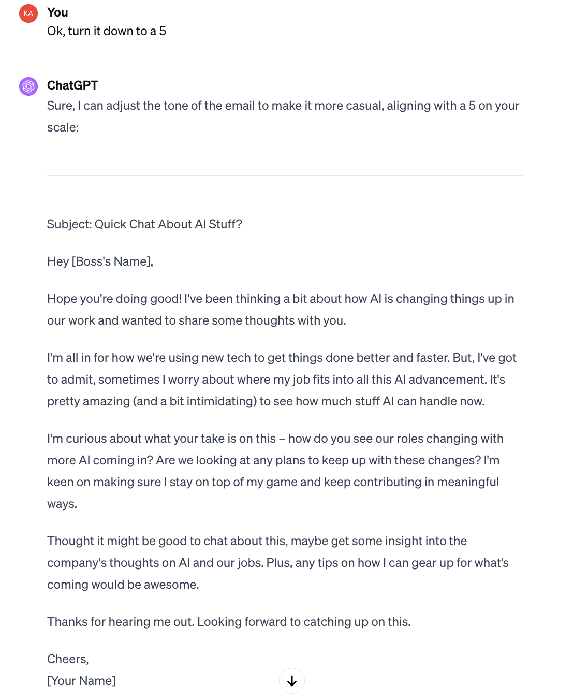Click the paragraph starting "I'm all in for"

coord(282,380)
